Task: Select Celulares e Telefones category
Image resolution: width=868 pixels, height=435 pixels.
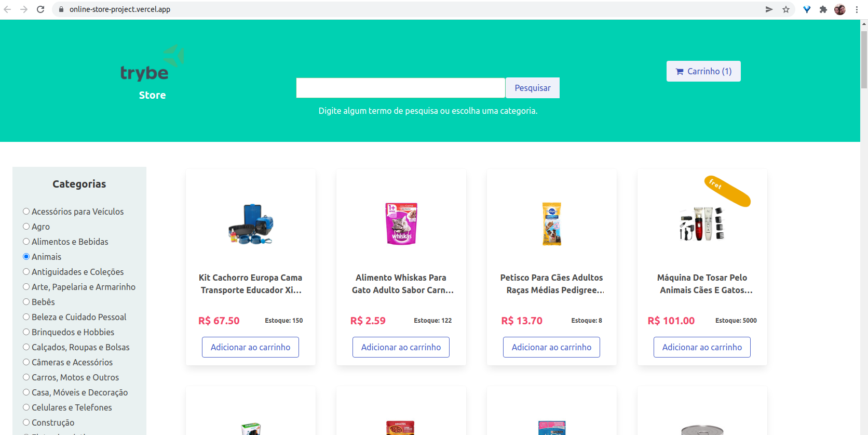Action: 67,407
